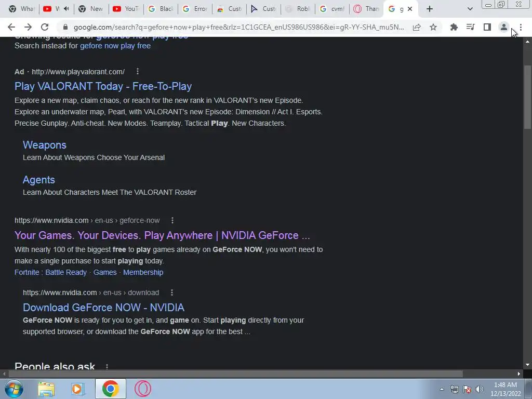532x399 pixels.
Task: Switch to the 'Robl' tab
Action: point(298,9)
